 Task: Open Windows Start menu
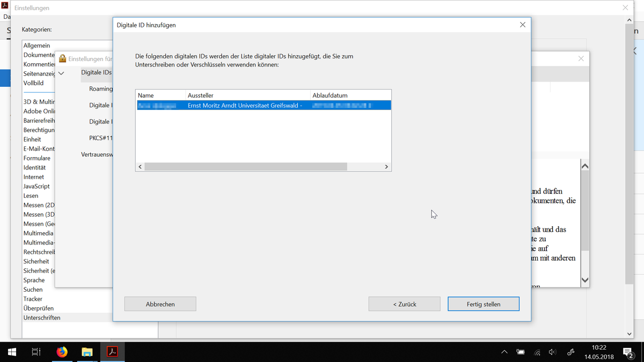coord(12,352)
